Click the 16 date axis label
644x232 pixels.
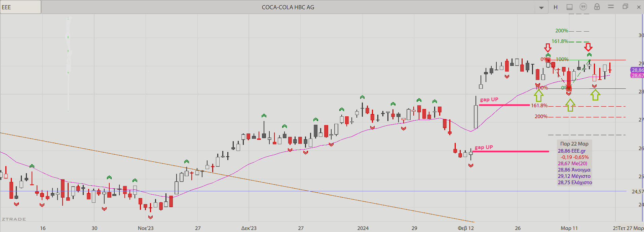[43, 228]
